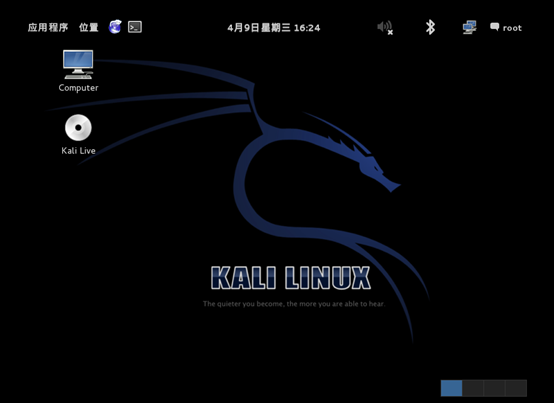The width and height of the screenshot is (554, 403).
Task: Click the 4月9日星期三 16:24 clock
Action: point(274,28)
